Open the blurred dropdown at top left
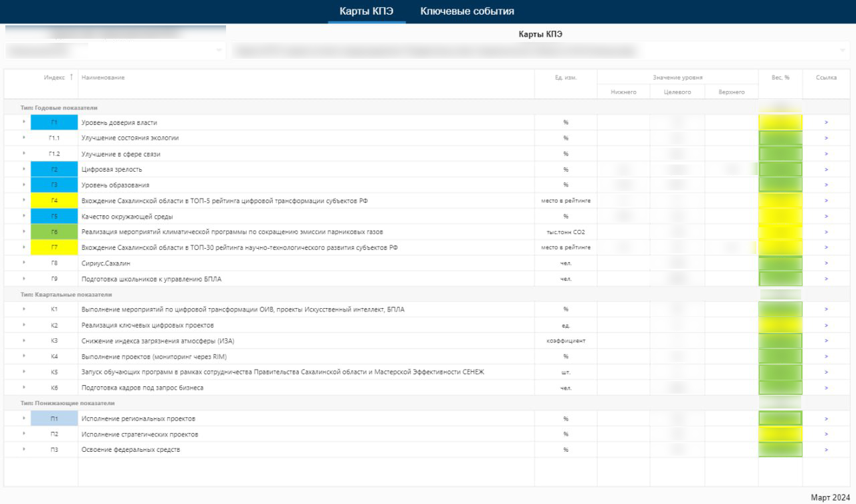The image size is (856, 504). [x=115, y=50]
